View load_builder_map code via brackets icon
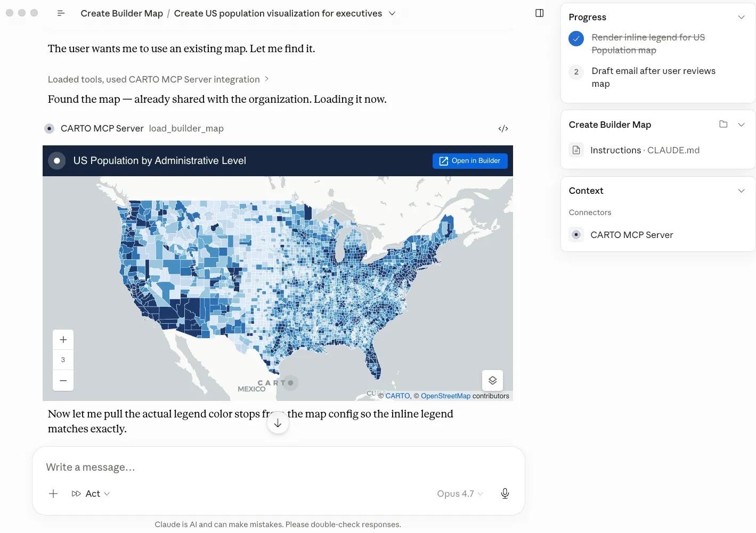756x533 pixels. pos(503,128)
